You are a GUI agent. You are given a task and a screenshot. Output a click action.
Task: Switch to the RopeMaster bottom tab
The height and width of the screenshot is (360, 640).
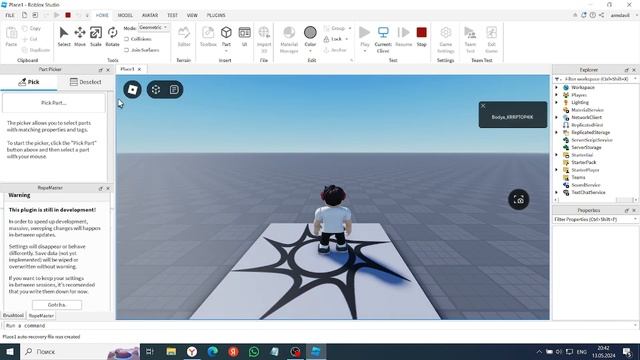[x=41, y=316]
